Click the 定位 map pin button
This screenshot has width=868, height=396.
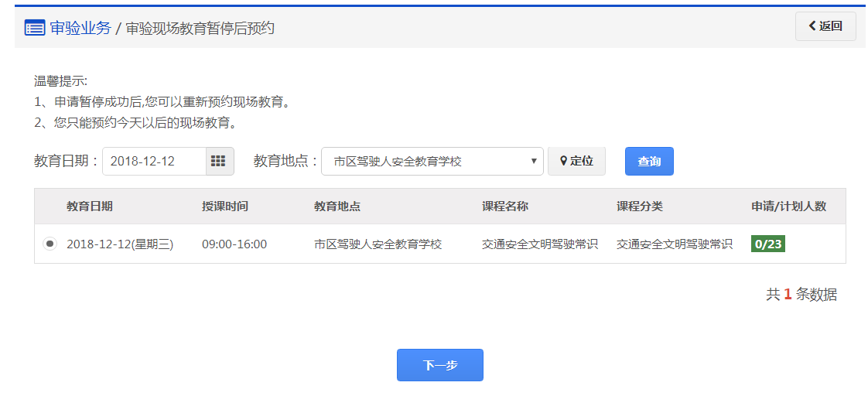tap(576, 161)
